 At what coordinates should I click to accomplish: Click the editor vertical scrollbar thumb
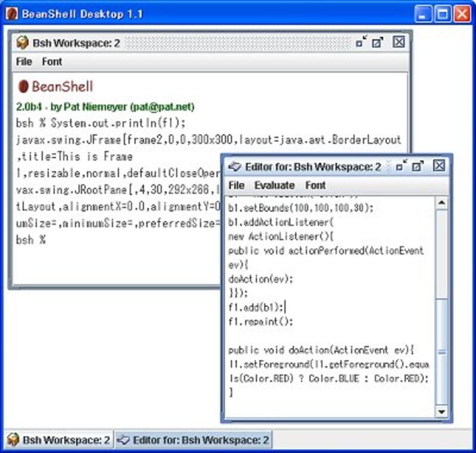click(441, 352)
